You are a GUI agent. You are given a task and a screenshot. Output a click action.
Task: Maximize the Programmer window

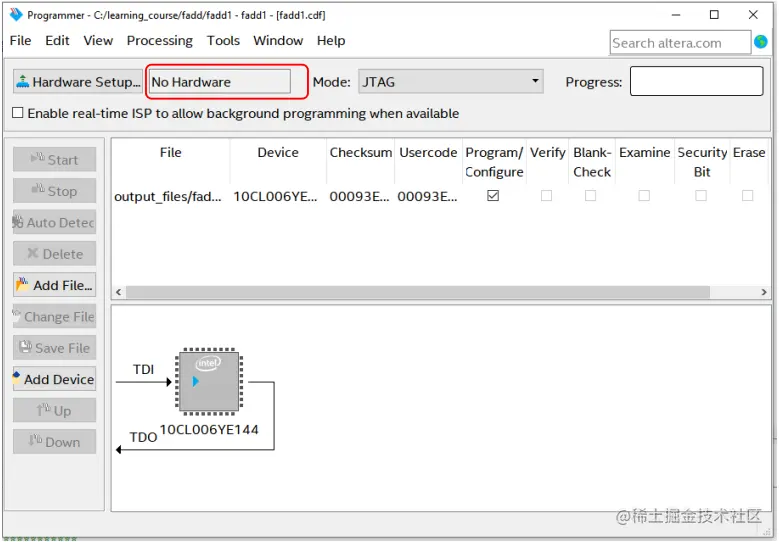(x=714, y=15)
